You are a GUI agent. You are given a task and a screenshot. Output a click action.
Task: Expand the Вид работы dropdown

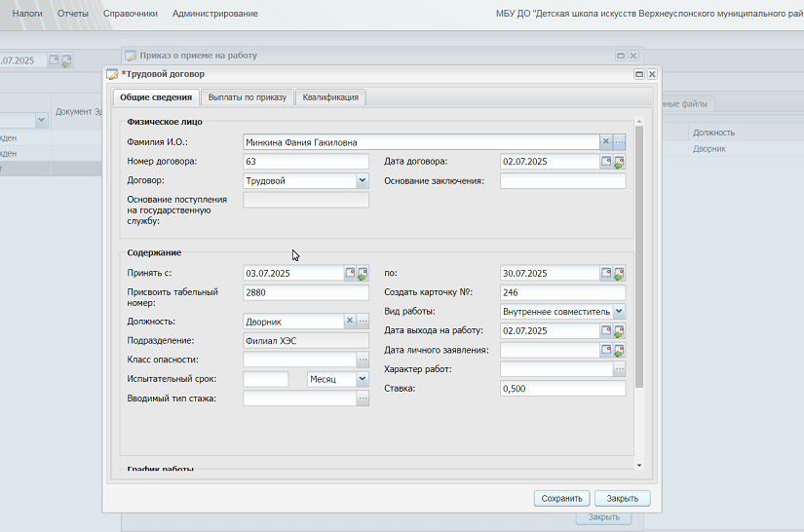click(619, 311)
